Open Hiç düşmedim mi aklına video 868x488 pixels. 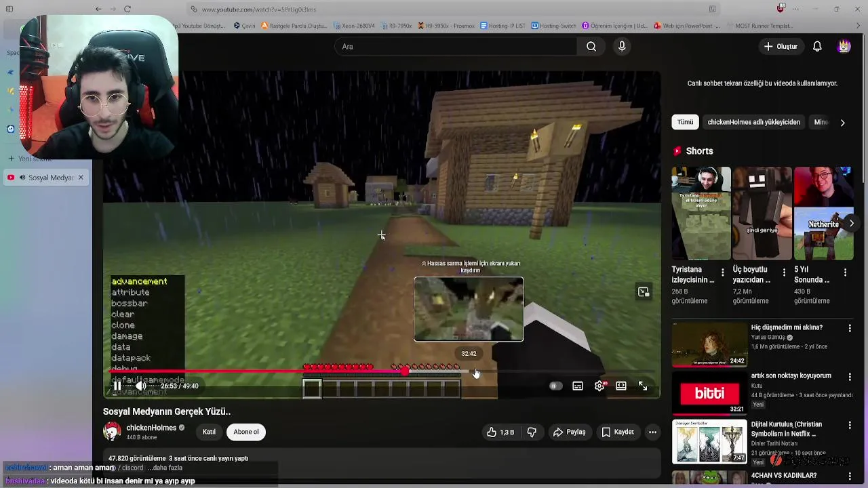[709, 344]
